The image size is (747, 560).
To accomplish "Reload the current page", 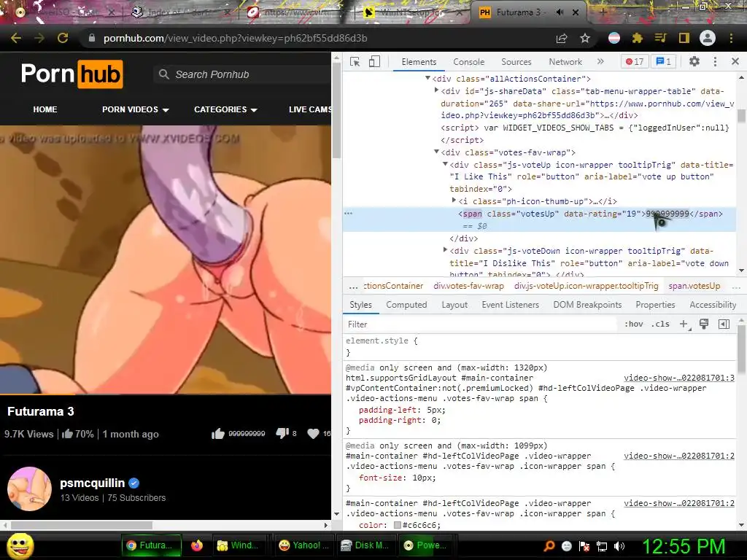I will [x=63, y=38].
